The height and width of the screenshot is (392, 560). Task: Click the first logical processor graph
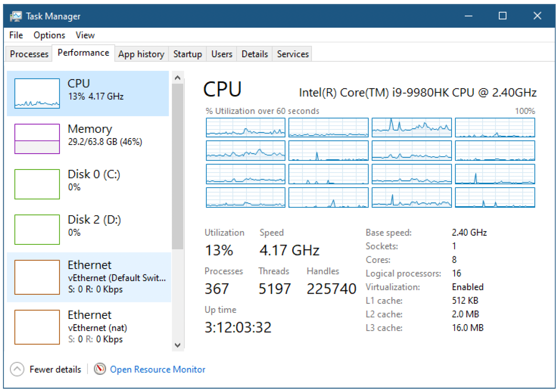246,127
